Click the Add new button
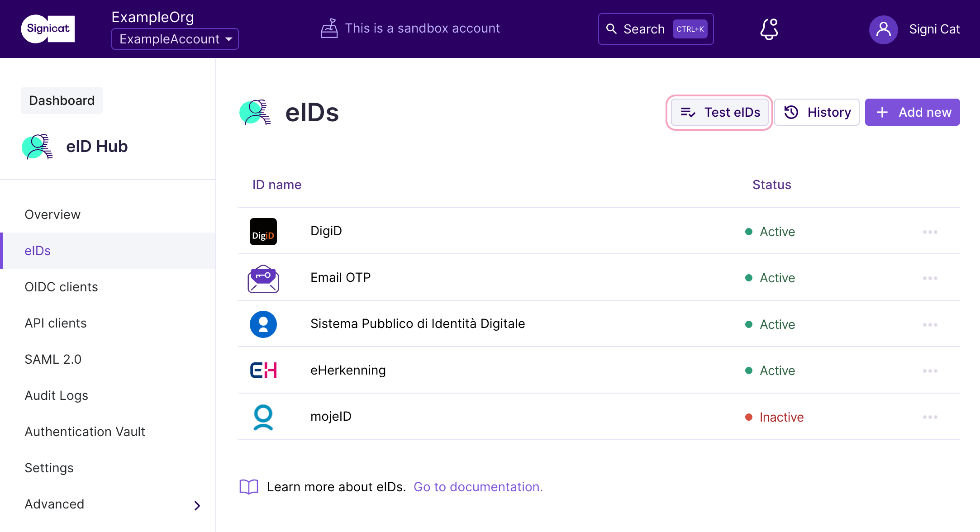This screenshot has width=980, height=532. coord(912,112)
